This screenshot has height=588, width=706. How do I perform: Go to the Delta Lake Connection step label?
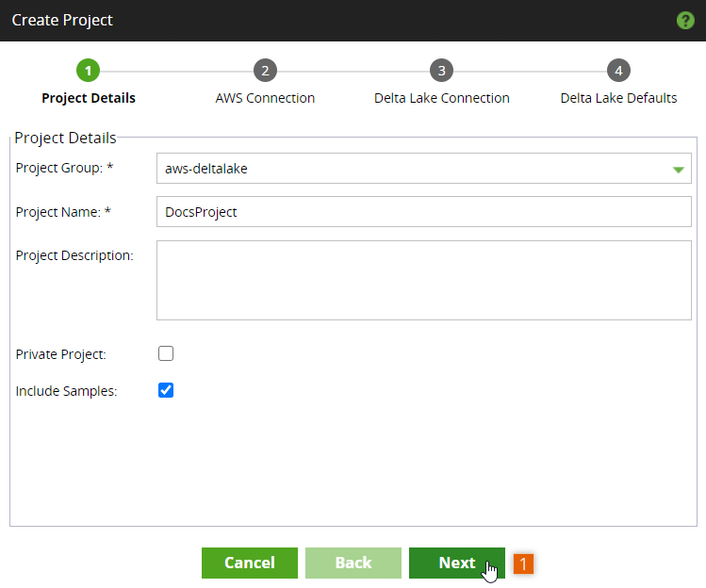tap(442, 98)
